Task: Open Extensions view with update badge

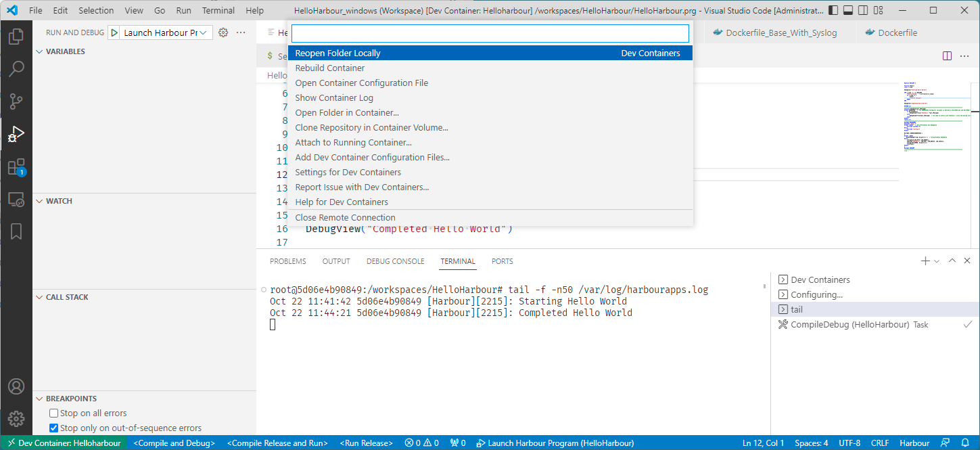Action: click(x=16, y=167)
